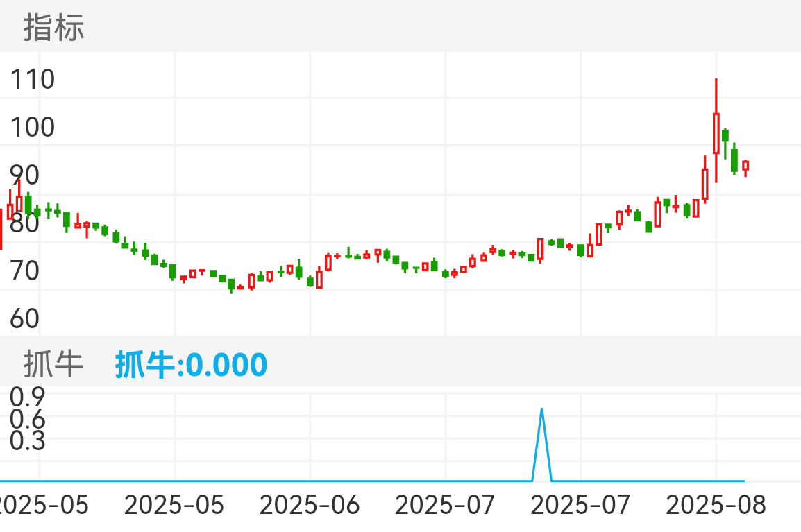The image size is (801, 532).
Task: Select the tallest red candlestick peaking near 110
Action: (x=716, y=130)
